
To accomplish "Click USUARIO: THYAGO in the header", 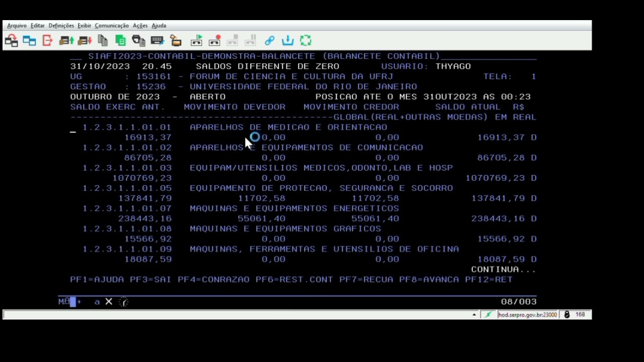I will [x=426, y=66].
